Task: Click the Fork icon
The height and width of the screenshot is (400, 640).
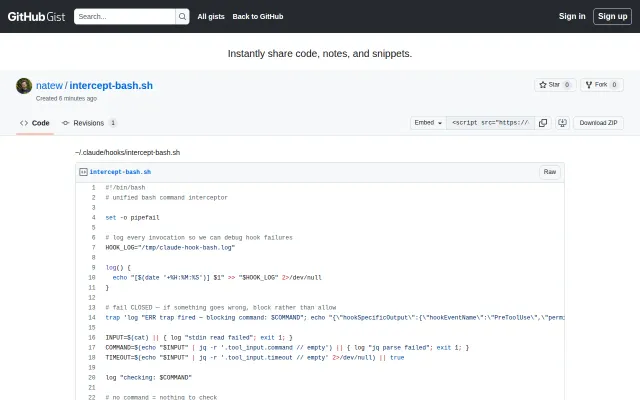Action: tap(589, 84)
